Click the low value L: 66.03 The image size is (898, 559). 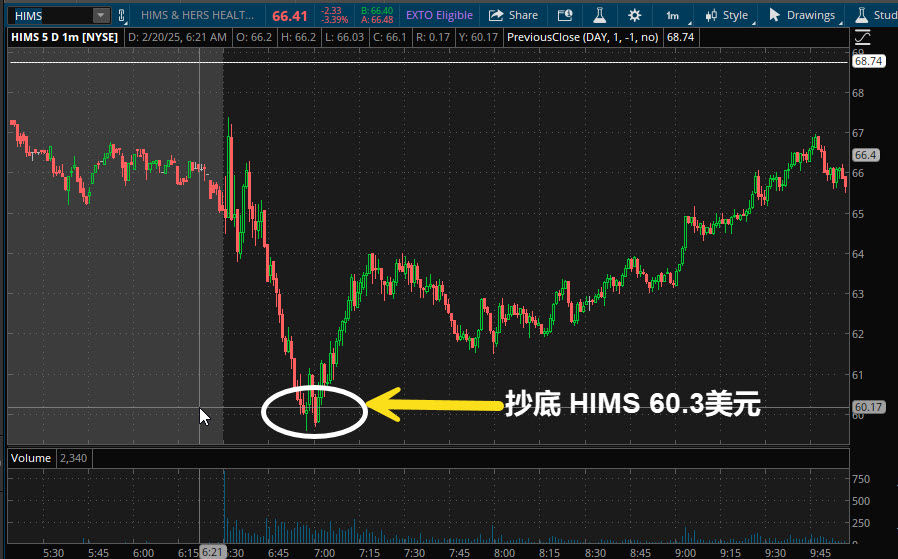344,38
